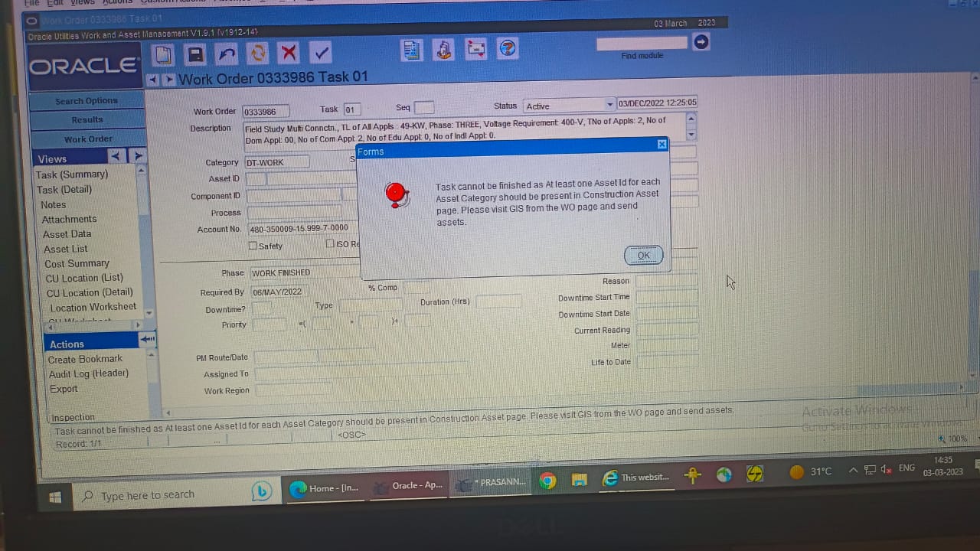
Task: Open the document list toolbar icon
Action: 412,50
